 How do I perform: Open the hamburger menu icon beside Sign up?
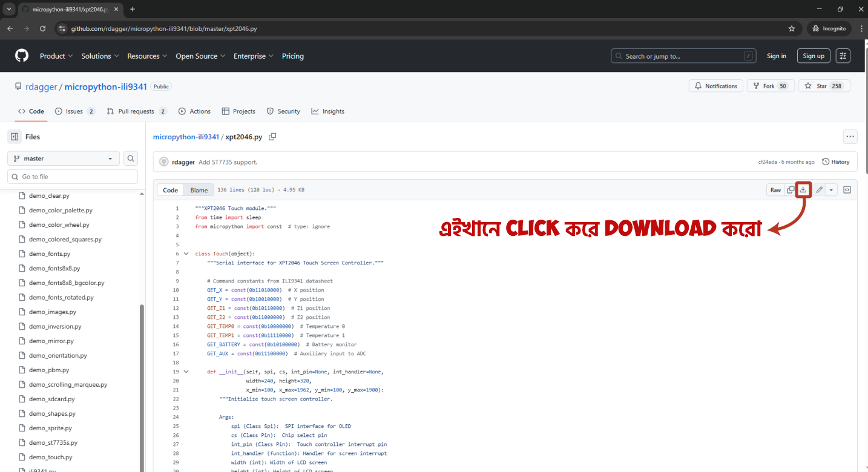[x=843, y=56]
